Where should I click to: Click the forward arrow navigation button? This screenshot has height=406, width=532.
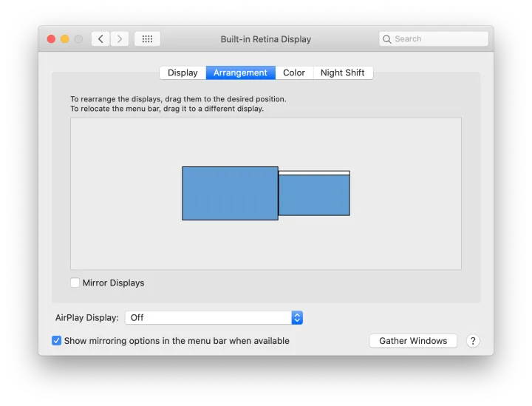(x=120, y=38)
